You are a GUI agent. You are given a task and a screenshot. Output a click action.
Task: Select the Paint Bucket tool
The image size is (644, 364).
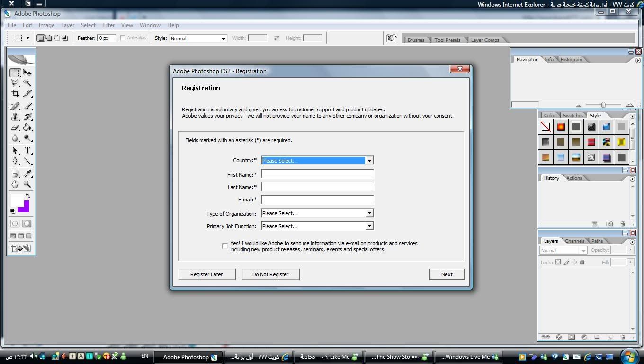click(27, 127)
